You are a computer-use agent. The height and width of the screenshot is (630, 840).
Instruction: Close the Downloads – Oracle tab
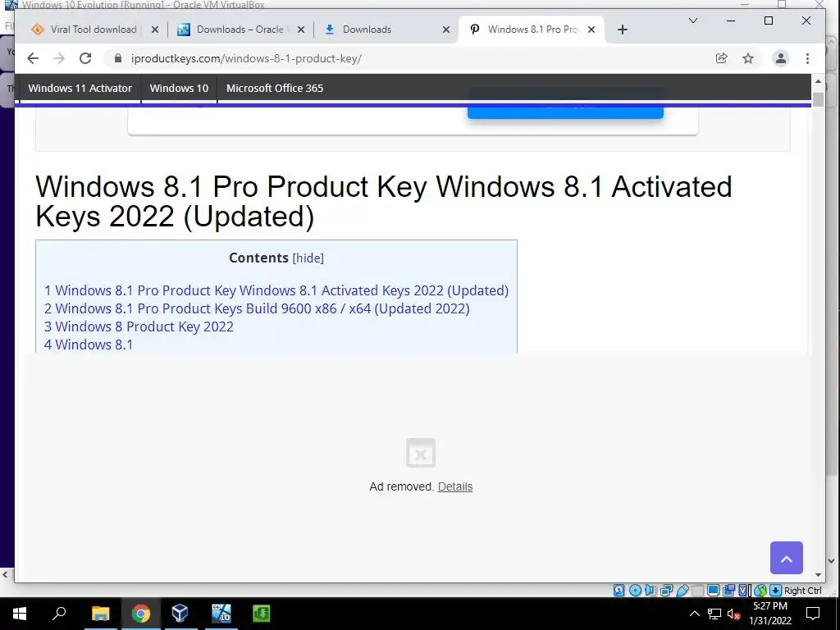point(301,30)
